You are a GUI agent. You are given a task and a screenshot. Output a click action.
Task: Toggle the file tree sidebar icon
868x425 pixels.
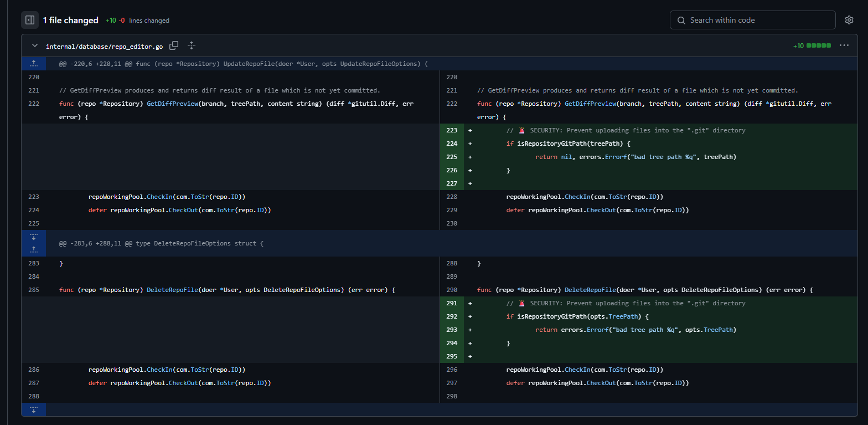tap(30, 21)
